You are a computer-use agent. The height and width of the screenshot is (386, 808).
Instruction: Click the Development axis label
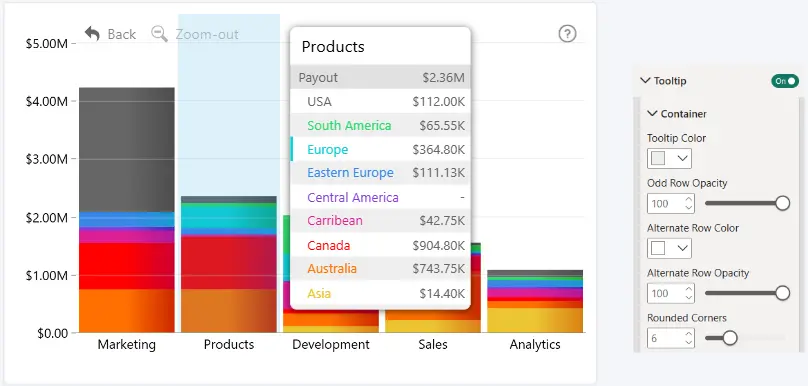pyautogui.click(x=331, y=344)
